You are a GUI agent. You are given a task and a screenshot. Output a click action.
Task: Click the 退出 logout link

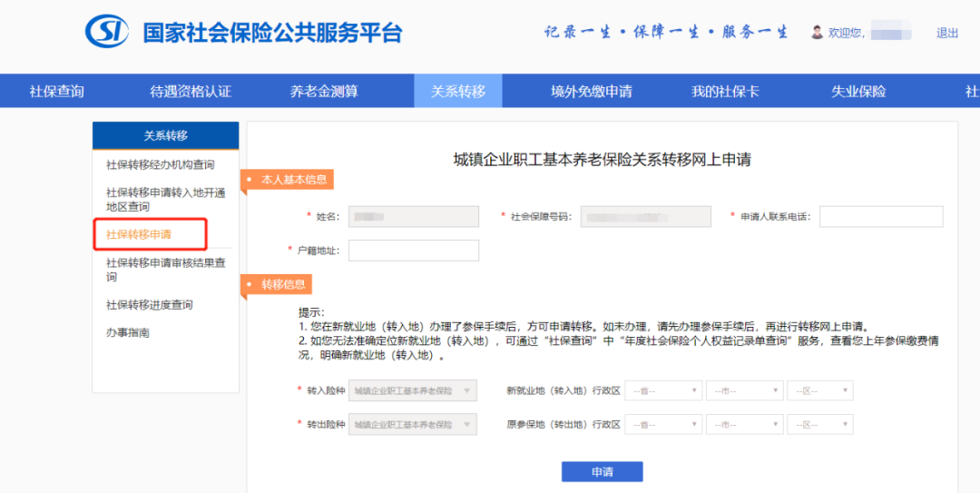pyautogui.click(x=946, y=34)
